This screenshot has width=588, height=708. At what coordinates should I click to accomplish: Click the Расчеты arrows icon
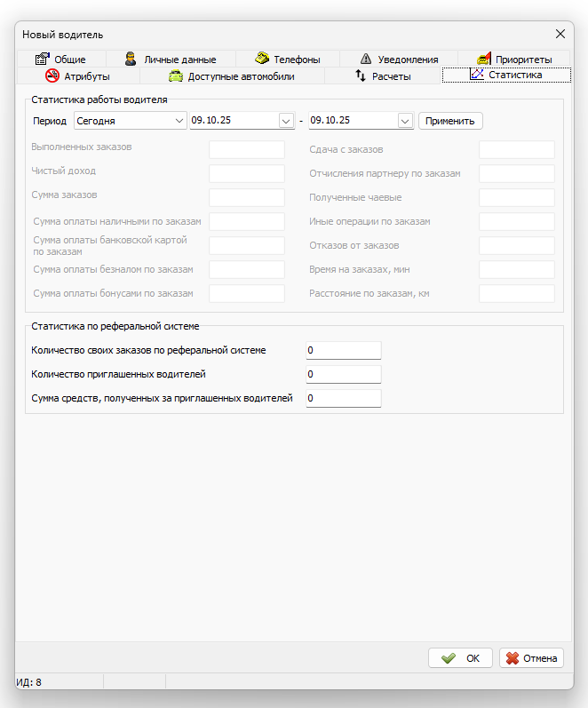361,76
